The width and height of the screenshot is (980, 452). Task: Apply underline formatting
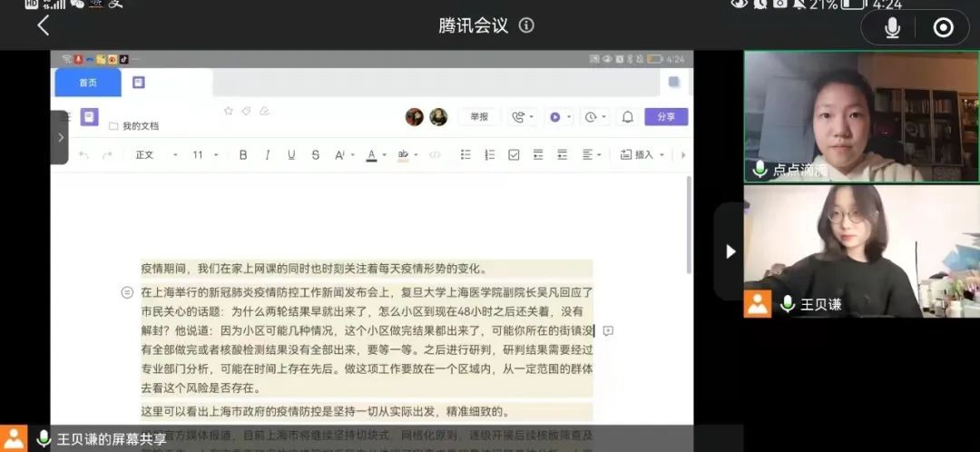pos(291,155)
